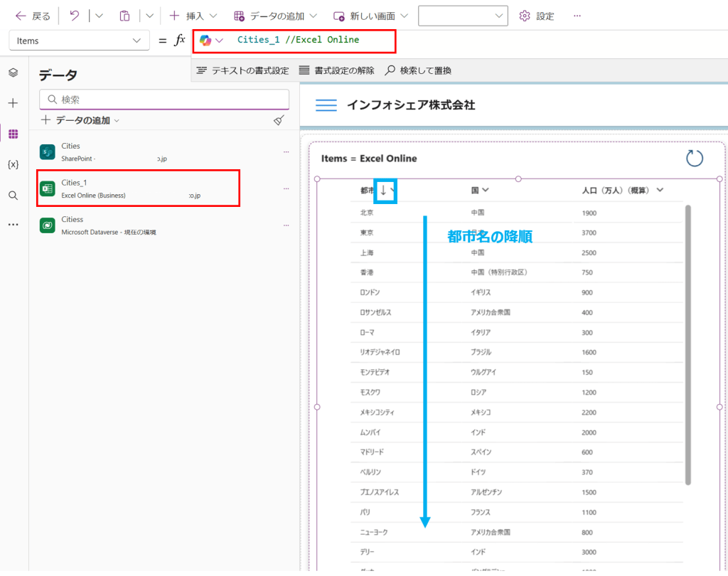Click the data panel search field
This screenshot has height=576, width=728.
click(164, 100)
